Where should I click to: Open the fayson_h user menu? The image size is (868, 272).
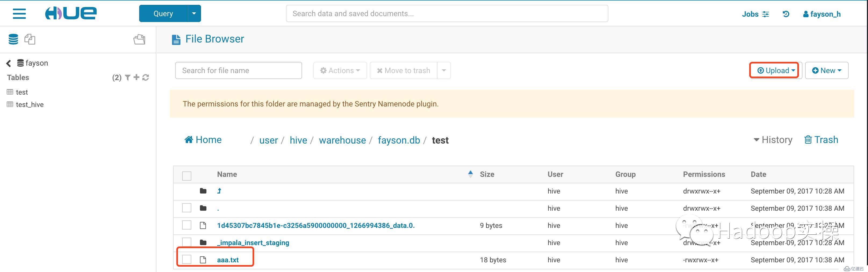[x=822, y=14]
